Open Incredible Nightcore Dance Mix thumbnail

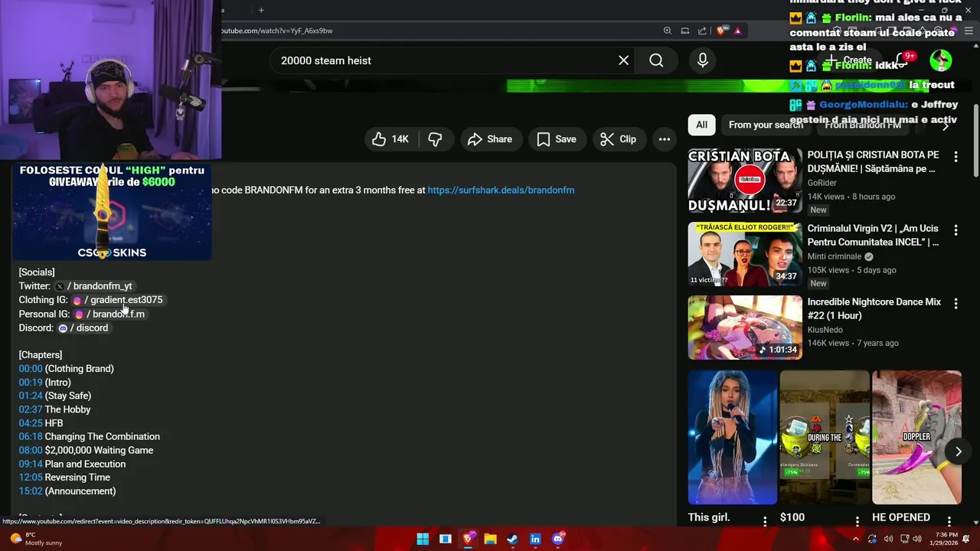tap(745, 328)
